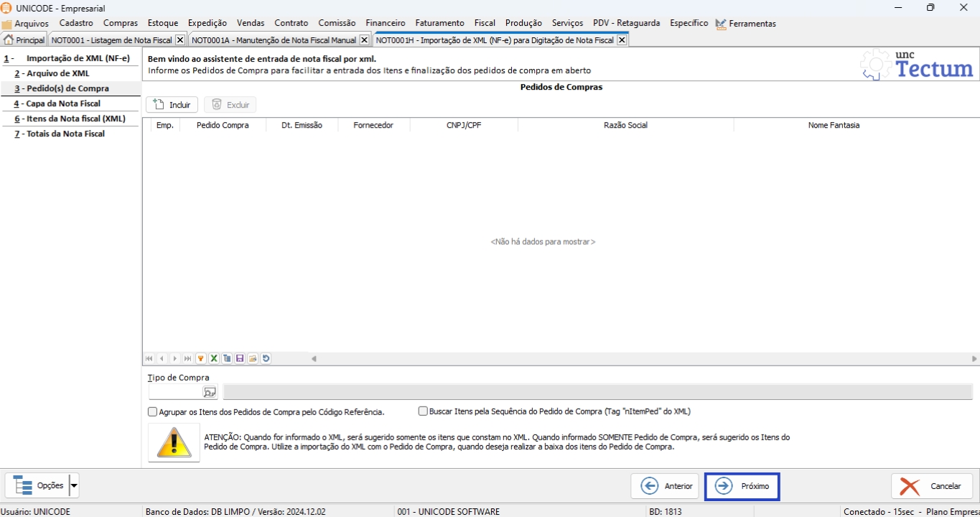This screenshot has width=980, height=517.
Task: Open the Opções dropdown arrow
Action: tap(74, 486)
